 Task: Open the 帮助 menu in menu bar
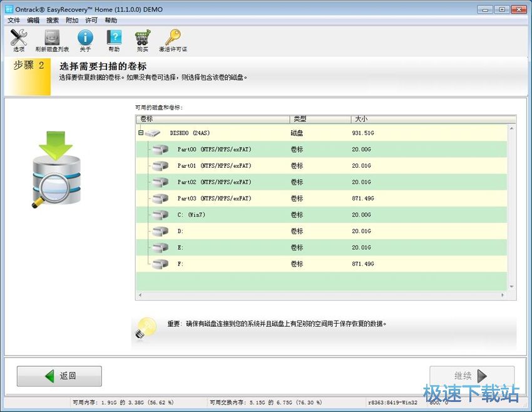click(x=111, y=21)
